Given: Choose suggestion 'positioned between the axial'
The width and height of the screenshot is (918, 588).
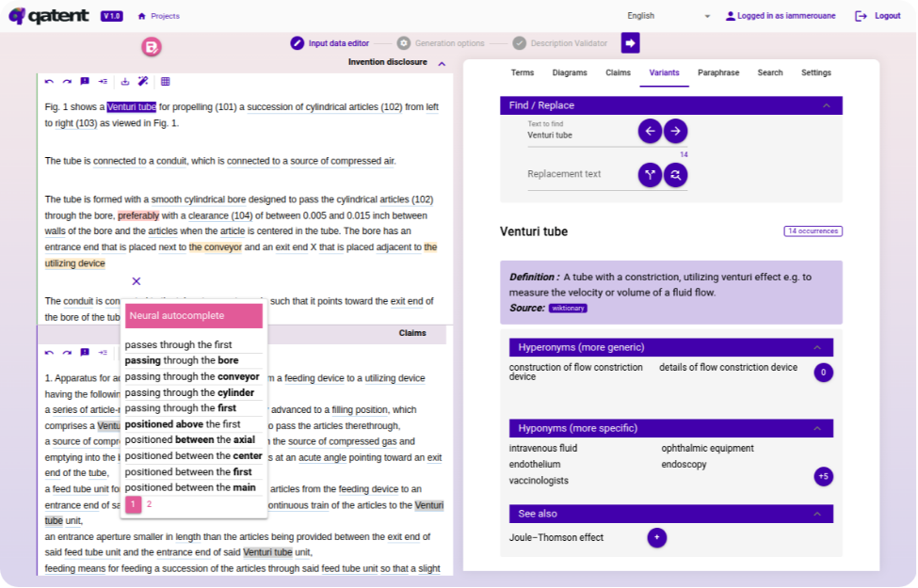Looking at the screenshot, I should [189, 440].
